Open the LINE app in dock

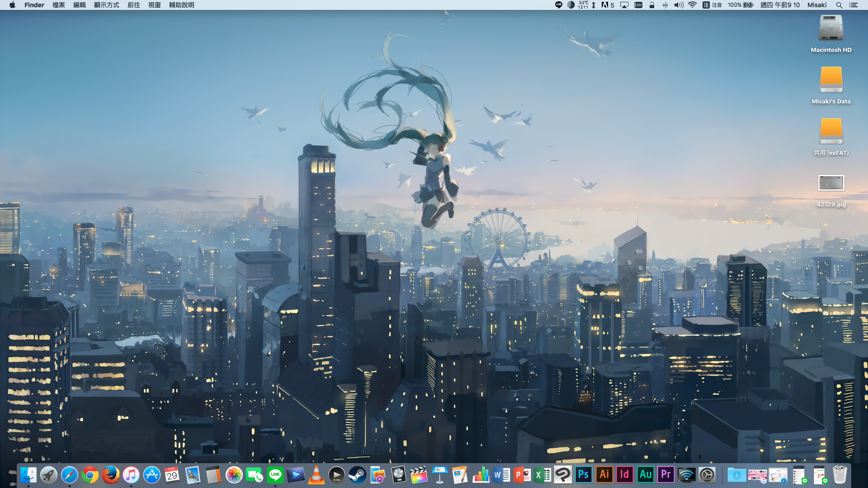(275, 475)
